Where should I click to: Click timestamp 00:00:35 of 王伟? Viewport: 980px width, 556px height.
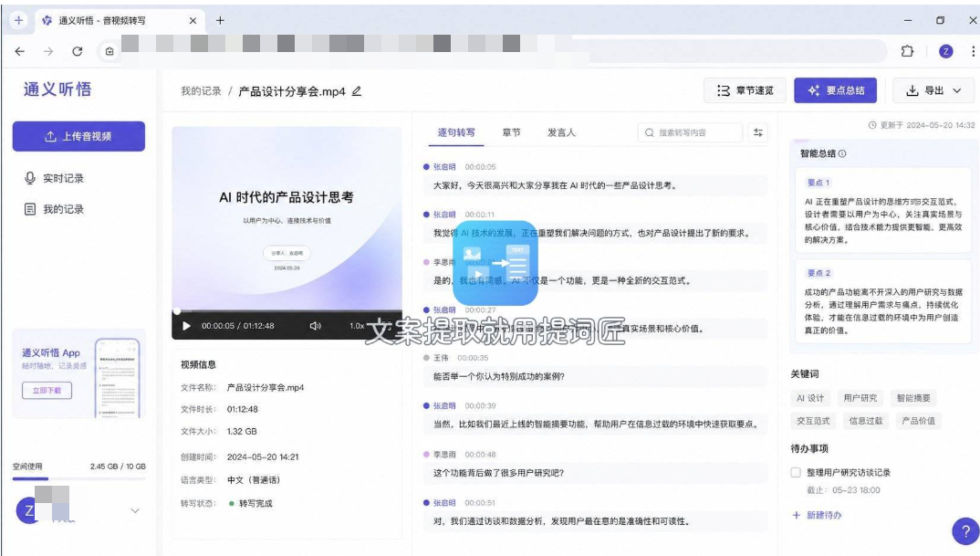click(x=473, y=358)
